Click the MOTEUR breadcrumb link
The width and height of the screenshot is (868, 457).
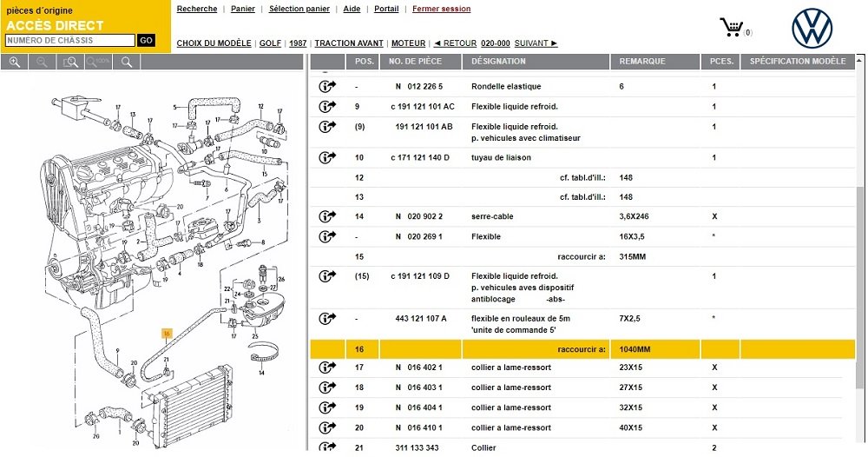(409, 43)
